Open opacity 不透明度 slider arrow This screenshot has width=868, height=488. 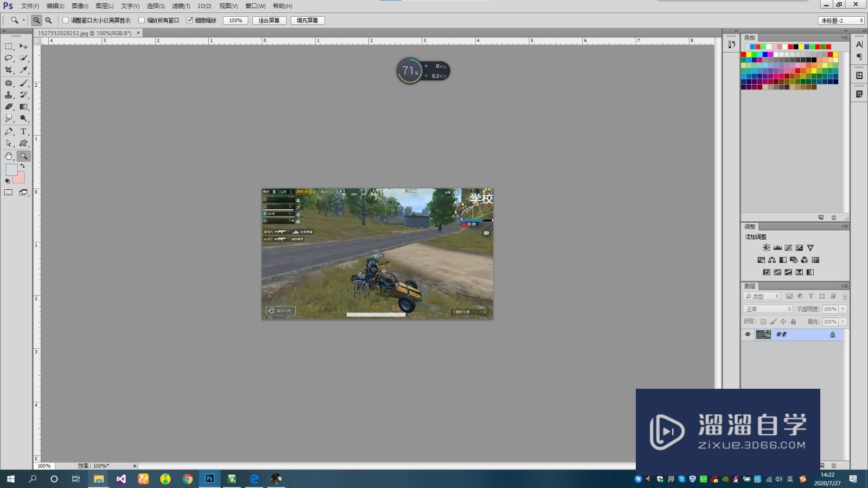point(844,309)
